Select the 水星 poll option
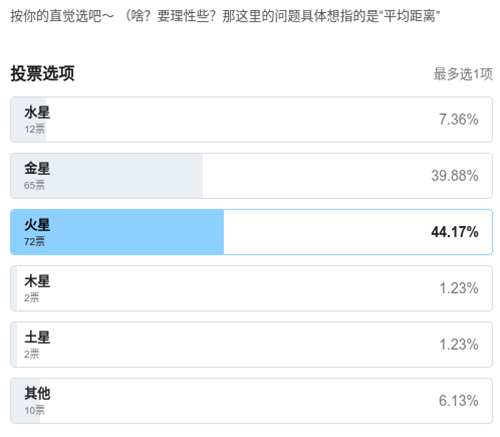 click(251, 119)
